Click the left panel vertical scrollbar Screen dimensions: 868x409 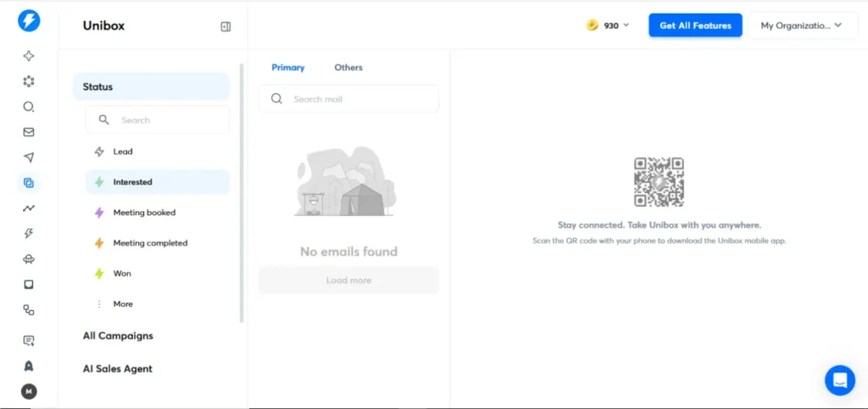(242, 193)
